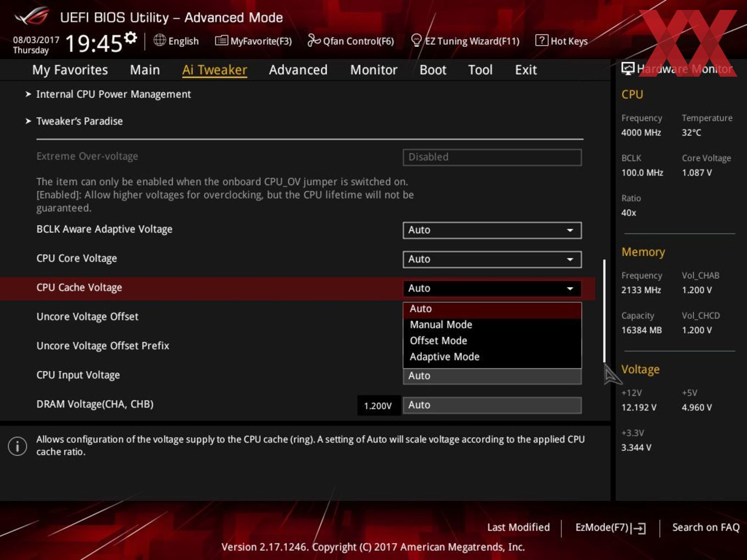Click the 19:45 clock display
Viewport: 747px width, 560px height.
coord(93,43)
